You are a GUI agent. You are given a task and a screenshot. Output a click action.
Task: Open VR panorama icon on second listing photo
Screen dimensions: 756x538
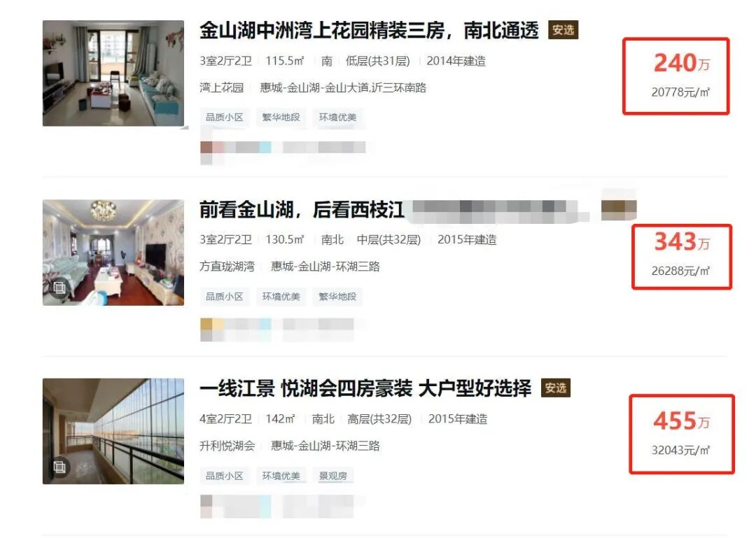(x=59, y=288)
